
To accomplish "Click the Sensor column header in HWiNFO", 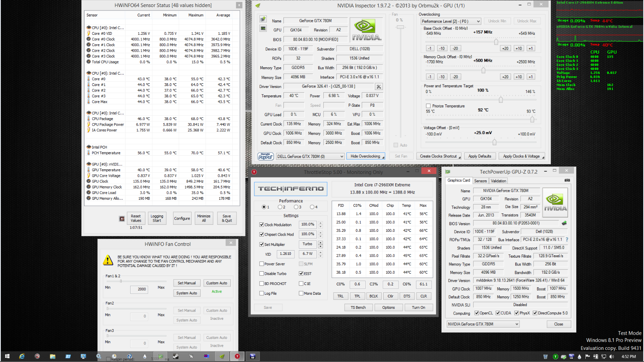I will tap(92, 15).
